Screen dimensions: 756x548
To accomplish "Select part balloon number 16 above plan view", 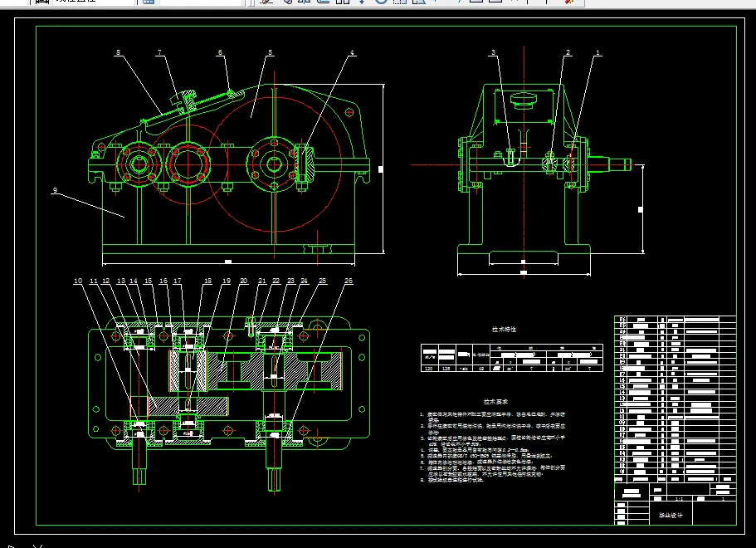I will [163, 281].
